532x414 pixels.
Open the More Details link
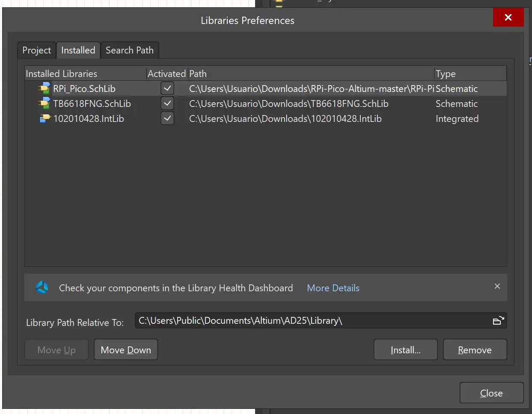click(333, 288)
